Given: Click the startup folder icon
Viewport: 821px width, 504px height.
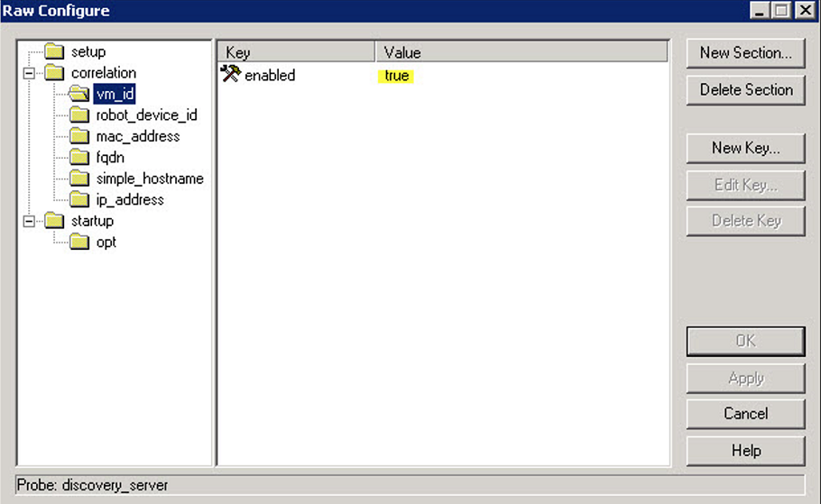Looking at the screenshot, I should [x=54, y=221].
